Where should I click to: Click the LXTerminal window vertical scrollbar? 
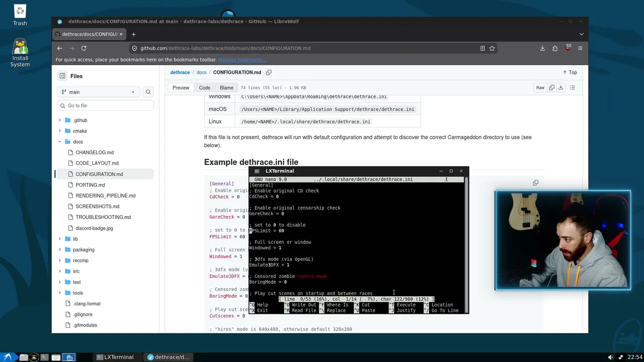[466, 244]
